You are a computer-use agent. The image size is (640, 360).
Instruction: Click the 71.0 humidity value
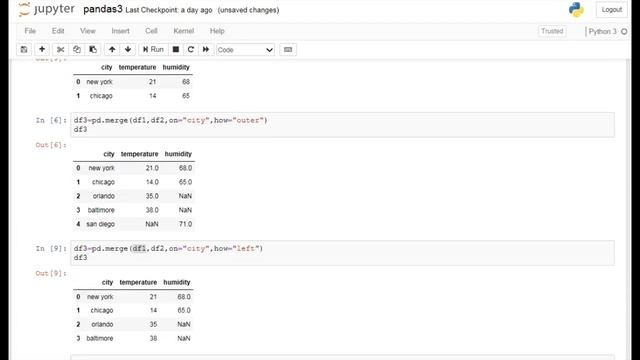click(x=185, y=224)
